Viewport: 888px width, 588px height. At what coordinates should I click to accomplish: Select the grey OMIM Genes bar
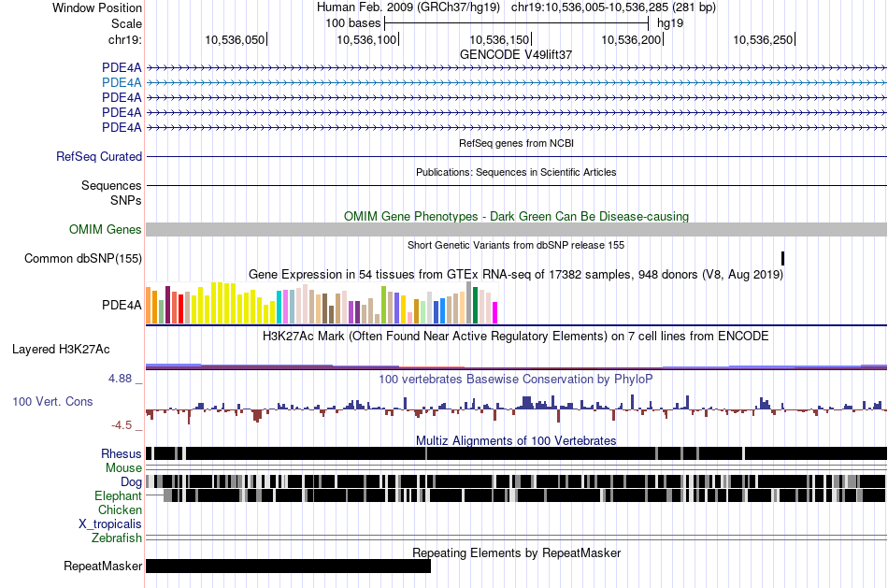click(x=516, y=229)
